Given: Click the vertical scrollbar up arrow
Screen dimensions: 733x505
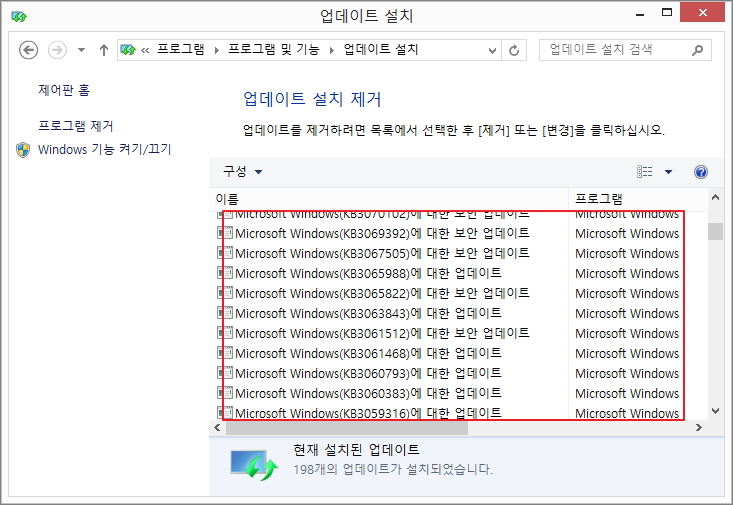Looking at the screenshot, I should (x=715, y=197).
